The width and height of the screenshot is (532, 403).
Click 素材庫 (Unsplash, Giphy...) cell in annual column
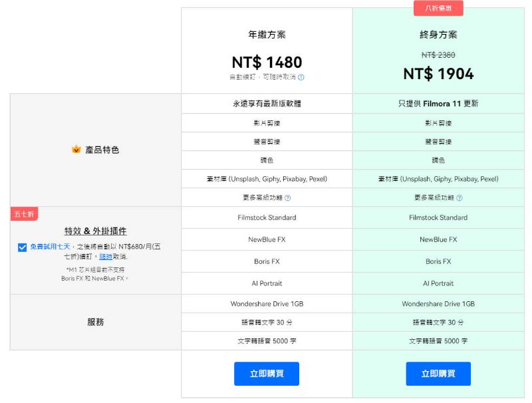pos(267,179)
